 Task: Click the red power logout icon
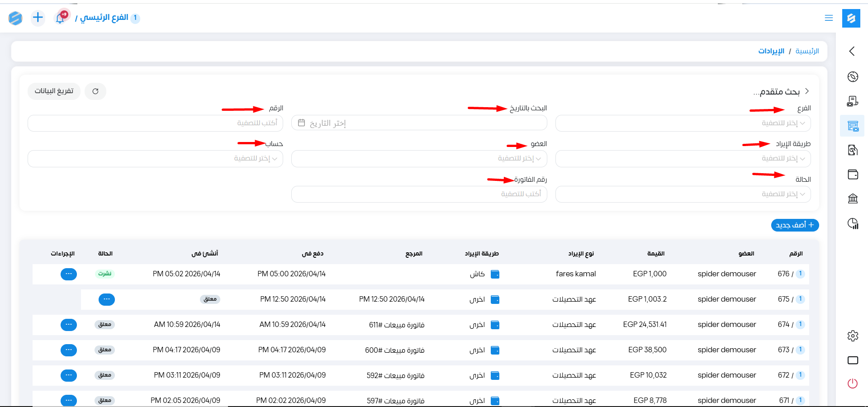click(853, 384)
